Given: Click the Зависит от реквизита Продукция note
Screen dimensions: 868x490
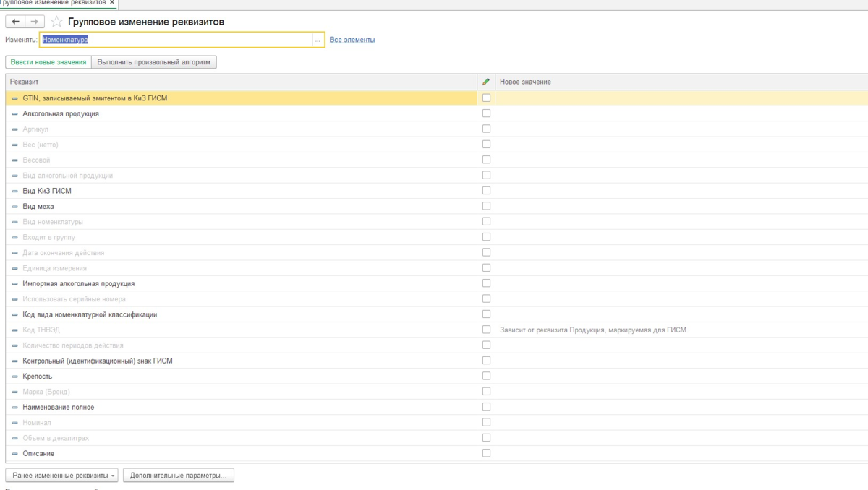Looking at the screenshot, I should (594, 330).
